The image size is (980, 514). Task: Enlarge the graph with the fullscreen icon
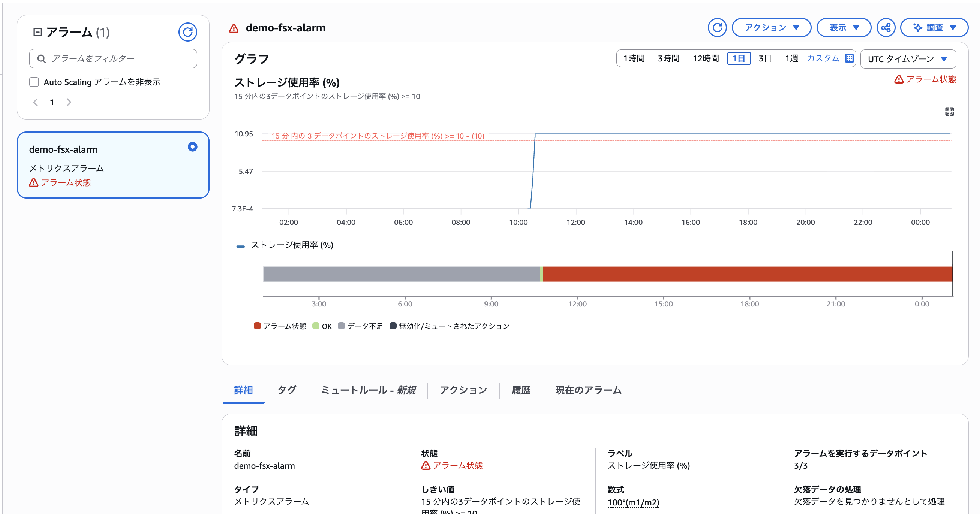(949, 111)
